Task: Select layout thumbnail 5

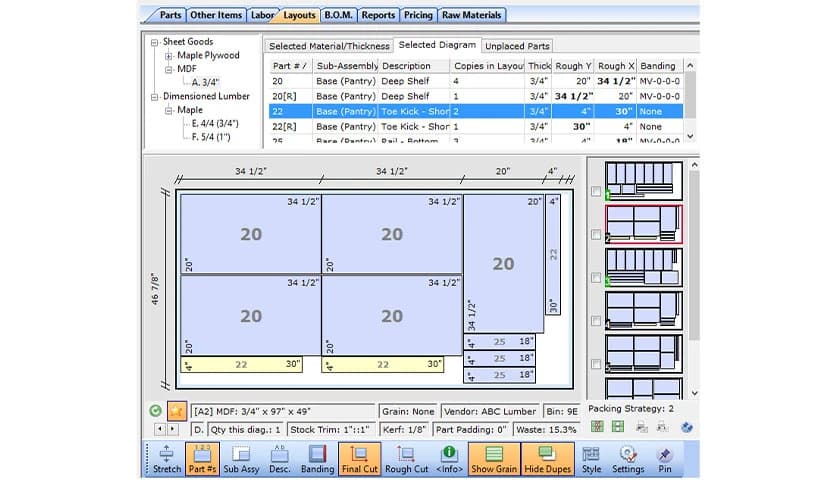Action: 644,353
